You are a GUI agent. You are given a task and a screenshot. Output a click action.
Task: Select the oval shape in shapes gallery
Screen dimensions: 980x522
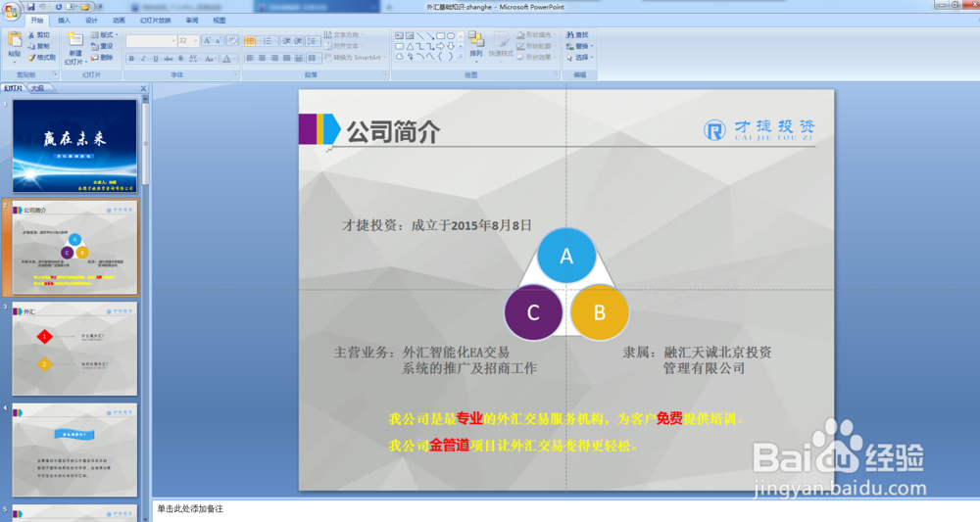[x=451, y=35]
